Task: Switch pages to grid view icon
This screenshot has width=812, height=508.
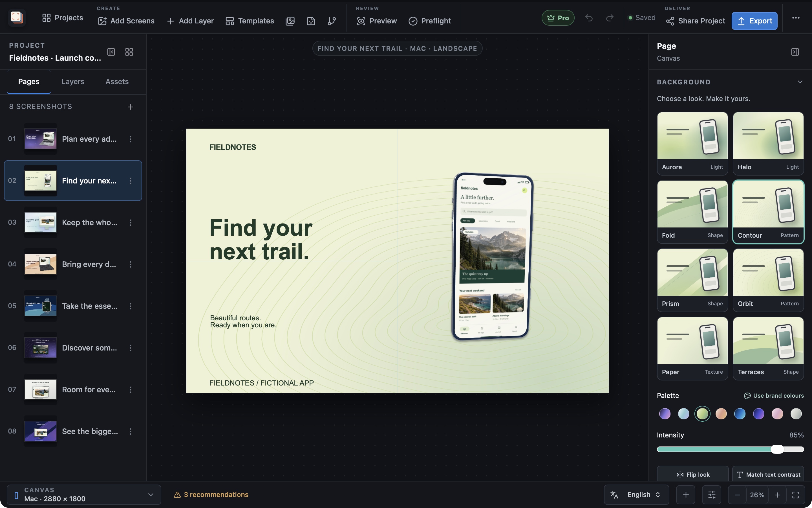Action: 129,52
